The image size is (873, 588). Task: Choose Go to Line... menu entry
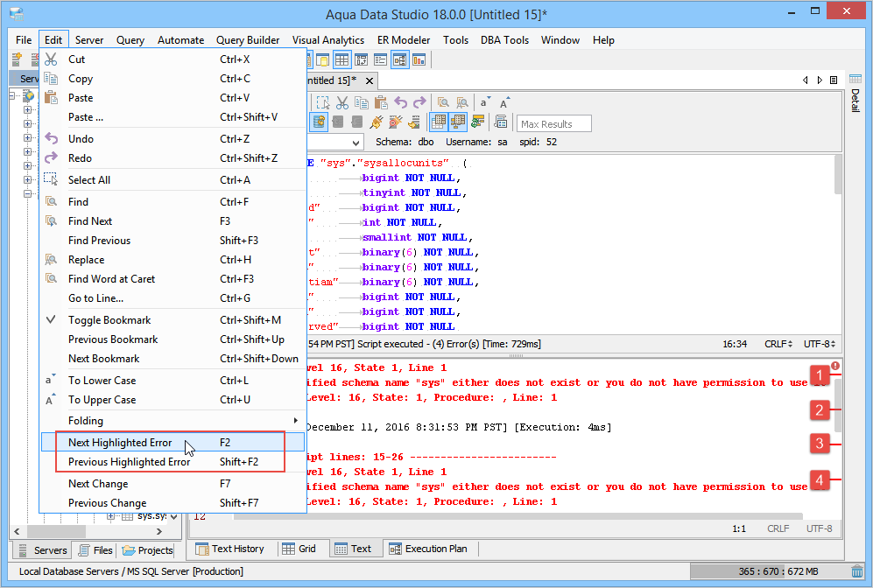[x=172, y=298]
